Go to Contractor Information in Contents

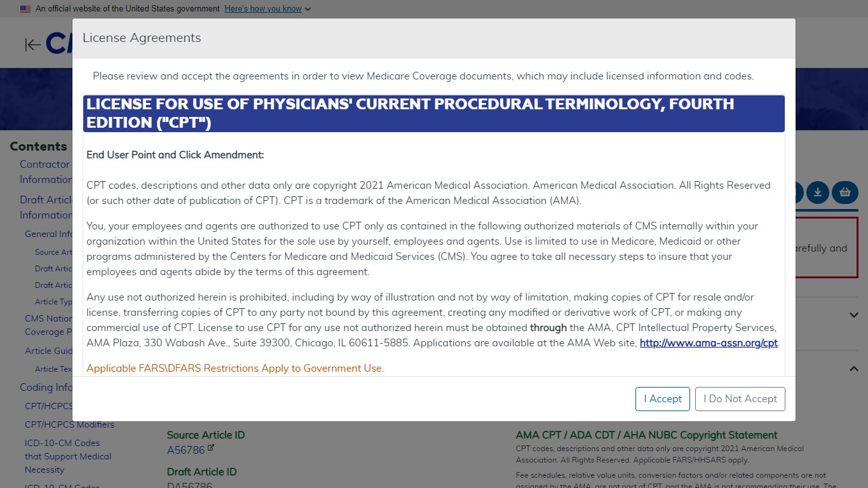click(46, 172)
